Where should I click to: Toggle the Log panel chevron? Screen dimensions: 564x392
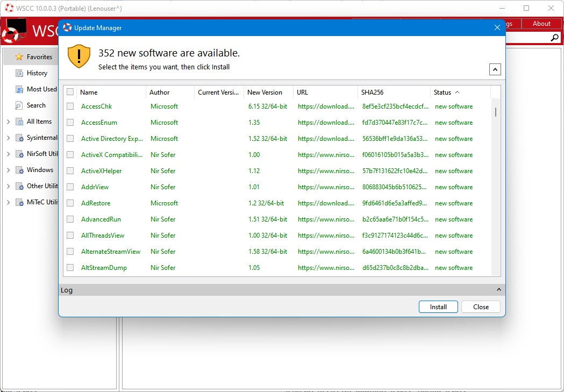499,289
